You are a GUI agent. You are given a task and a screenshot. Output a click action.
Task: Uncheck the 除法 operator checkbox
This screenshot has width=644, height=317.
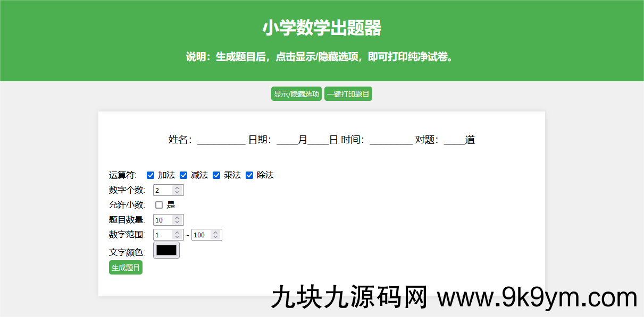pos(249,175)
